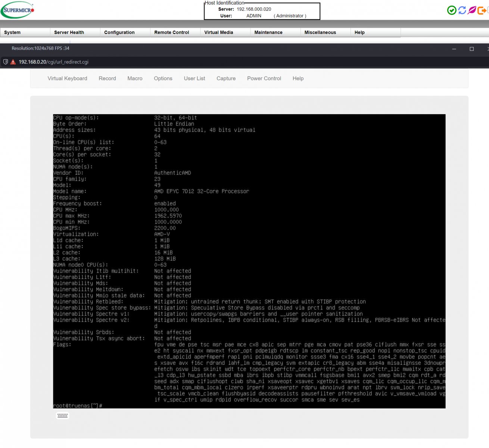Click the ADMIN user name text
The image size is (489, 448).
tap(254, 16)
